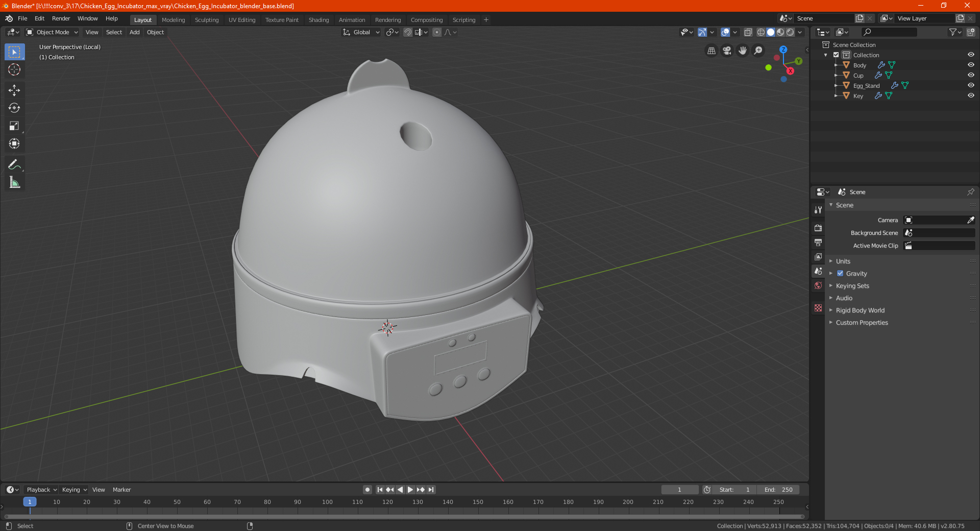Select Egg_Stand in the outliner
The image size is (980, 531).
tap(866, 86)
